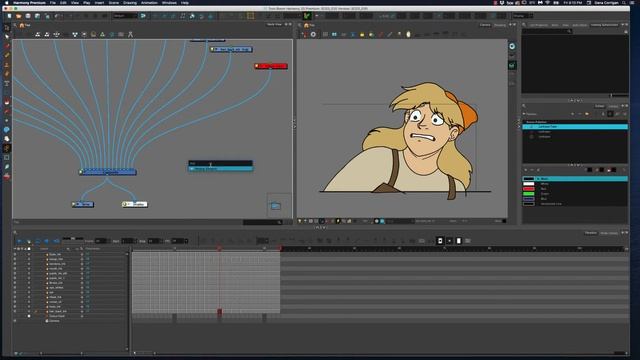Click the yellow folder icon in Palettes header

click(x=587, y=114)
